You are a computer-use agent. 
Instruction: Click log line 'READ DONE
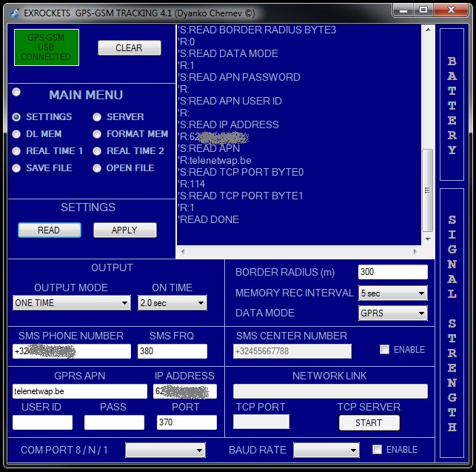coord(209,220)
